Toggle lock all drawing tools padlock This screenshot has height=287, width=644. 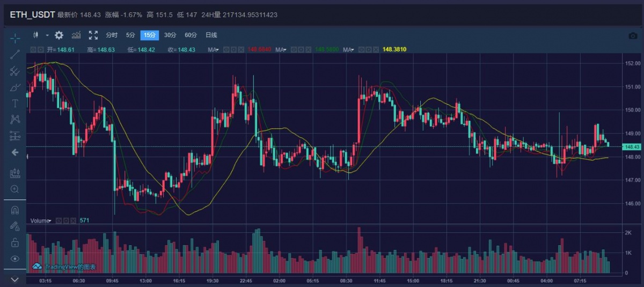pos(15,242)
